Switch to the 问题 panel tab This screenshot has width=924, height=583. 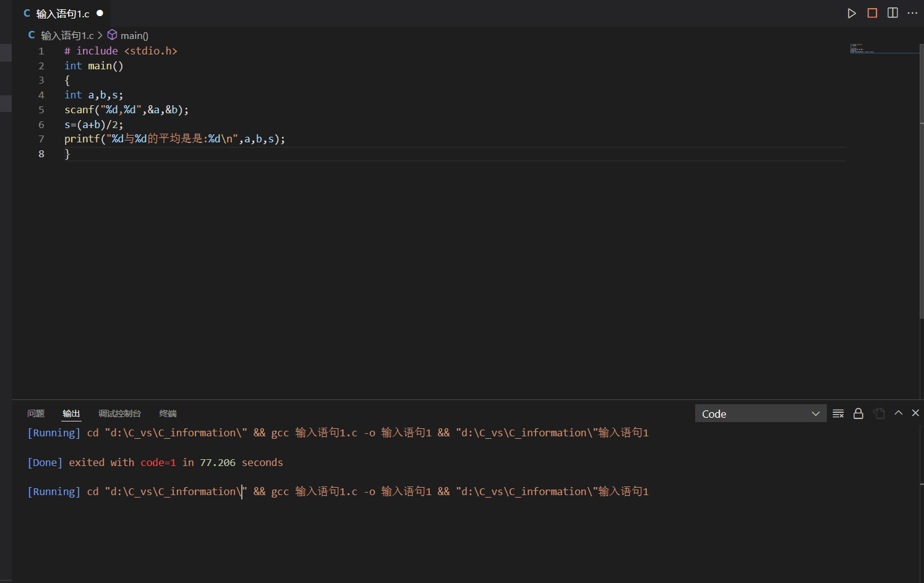[36, 413]
